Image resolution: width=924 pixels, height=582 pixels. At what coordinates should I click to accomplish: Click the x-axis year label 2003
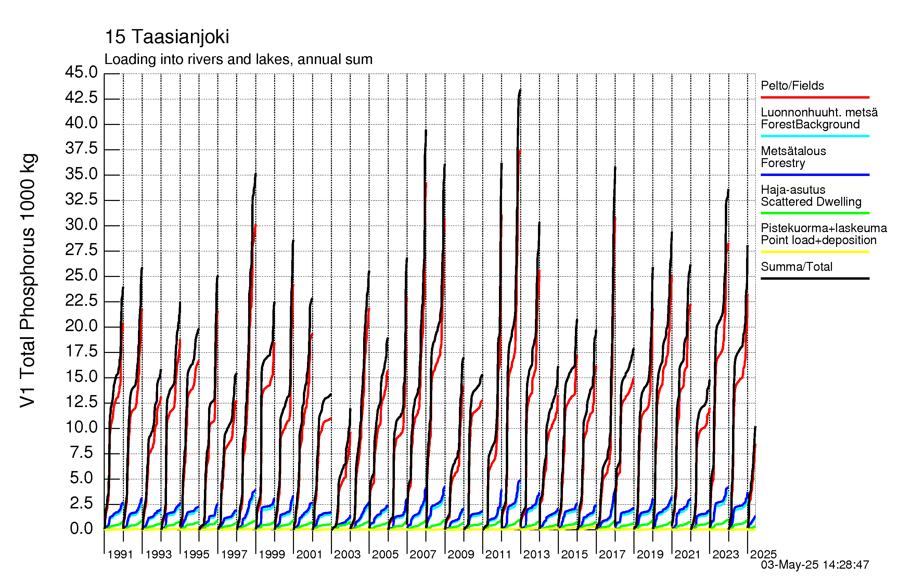coord(347,554)
